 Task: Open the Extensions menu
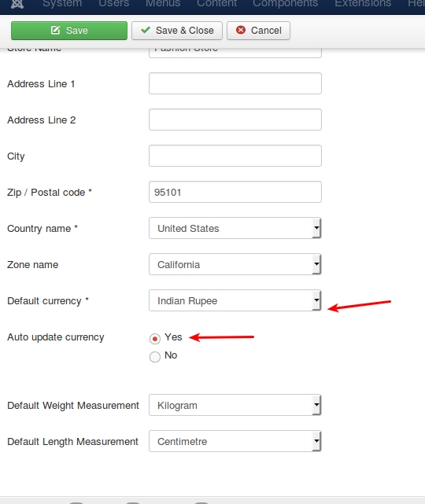[363, 4]
